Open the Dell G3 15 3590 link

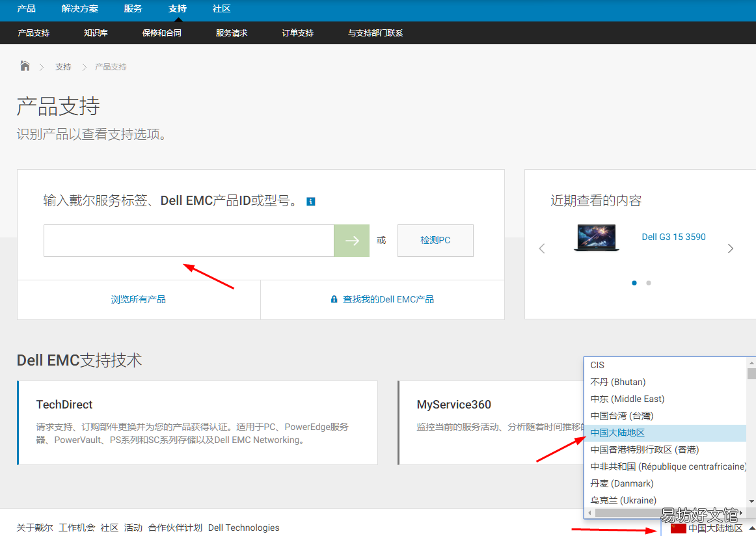(673, 237)
